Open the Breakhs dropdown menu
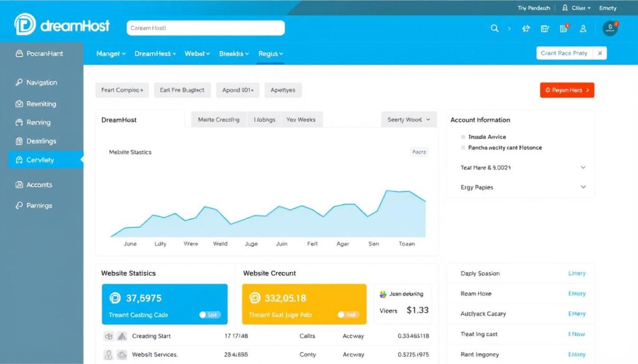 [234, 54]
